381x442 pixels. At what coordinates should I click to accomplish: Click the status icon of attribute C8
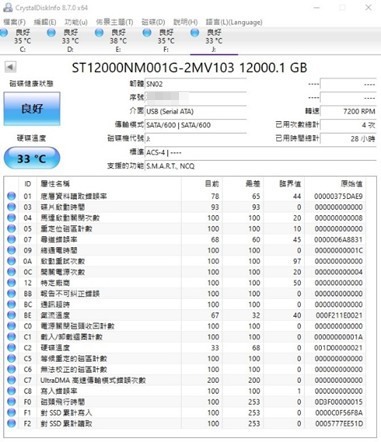[11, 391]
